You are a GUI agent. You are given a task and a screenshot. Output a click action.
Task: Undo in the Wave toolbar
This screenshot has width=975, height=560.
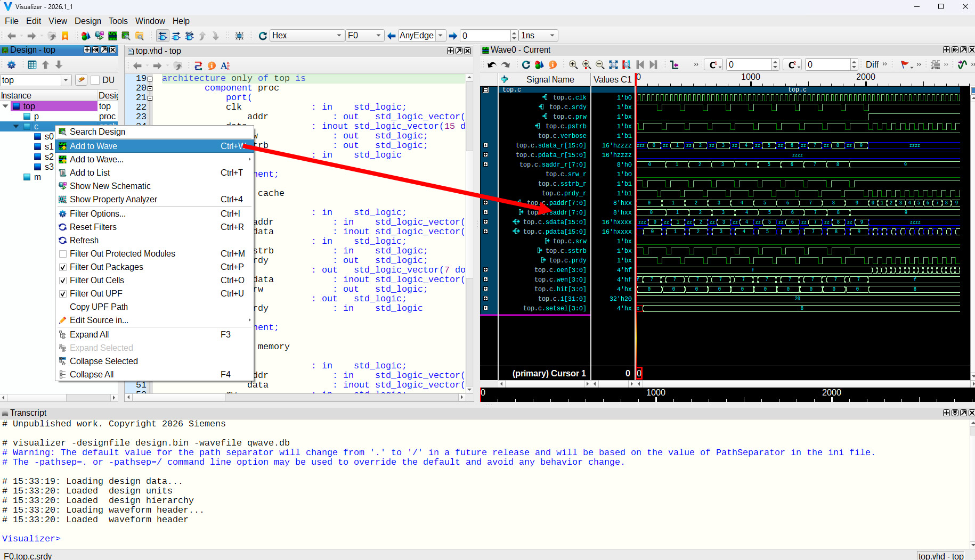[x=491, y=65]
